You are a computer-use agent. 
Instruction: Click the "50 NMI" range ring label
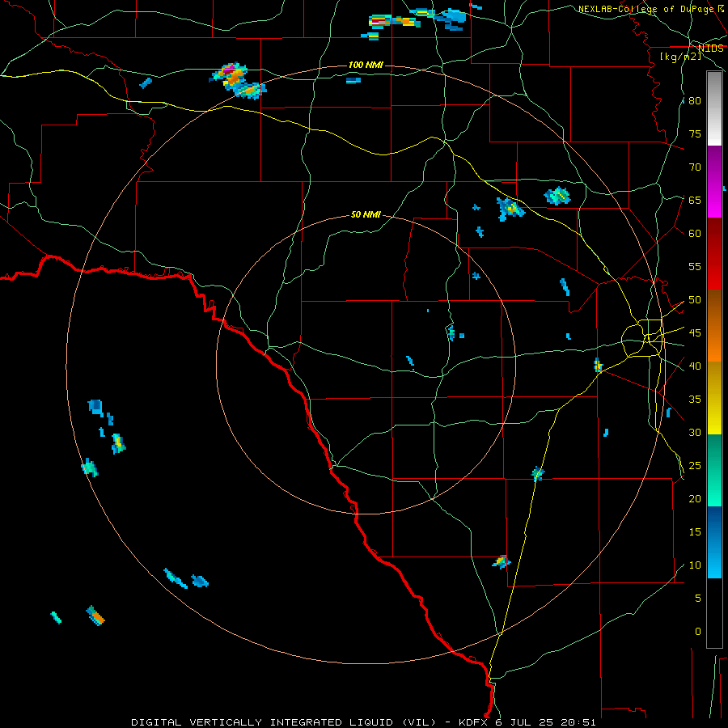click(x=366, y=214)
